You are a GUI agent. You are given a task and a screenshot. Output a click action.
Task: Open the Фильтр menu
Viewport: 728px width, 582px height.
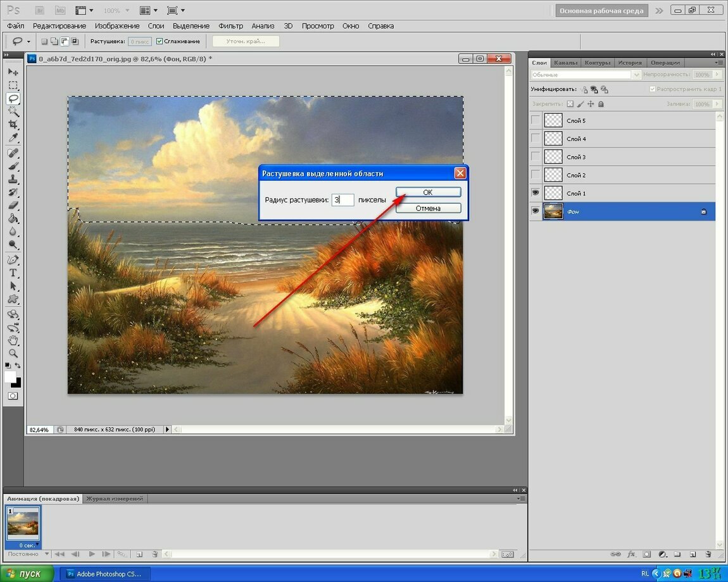[231, 26]
